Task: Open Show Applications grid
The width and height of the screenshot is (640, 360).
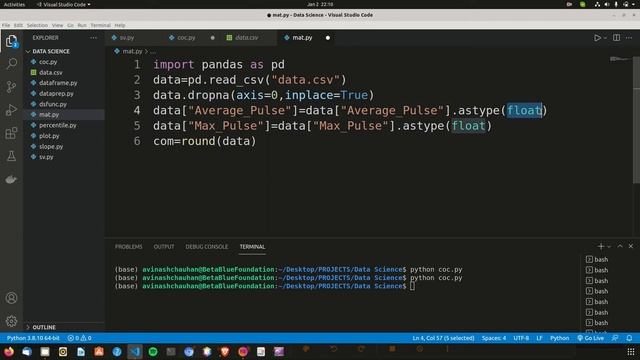Action: [631, 351]
